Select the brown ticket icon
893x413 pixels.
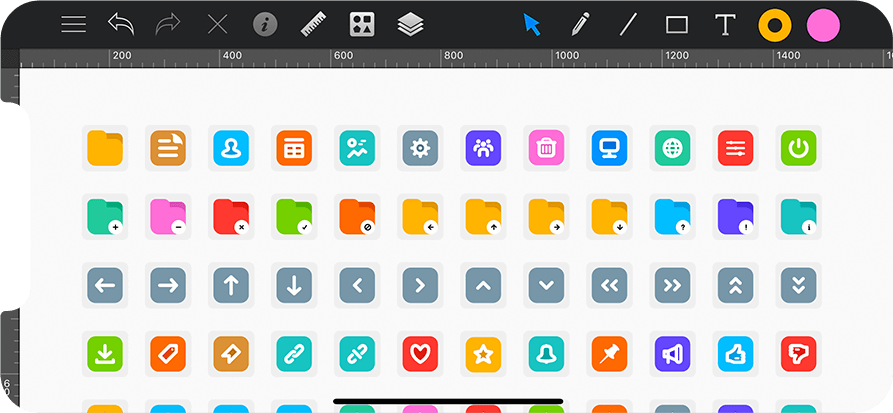[231, 354]
